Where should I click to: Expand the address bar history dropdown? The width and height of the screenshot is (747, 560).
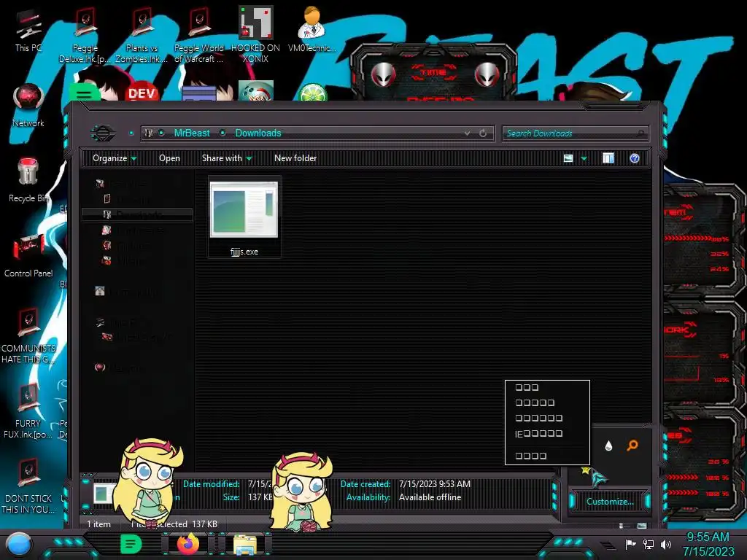tap(467, 133)
